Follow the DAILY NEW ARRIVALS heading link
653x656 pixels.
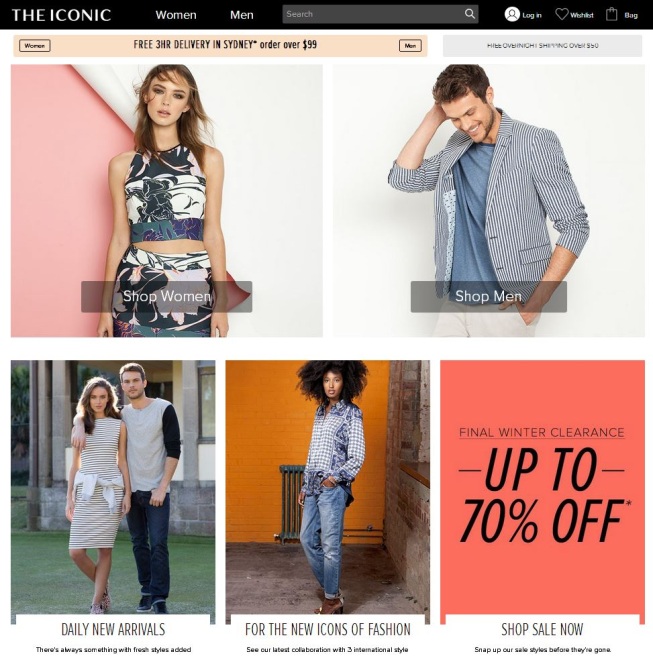coord(113,629)
